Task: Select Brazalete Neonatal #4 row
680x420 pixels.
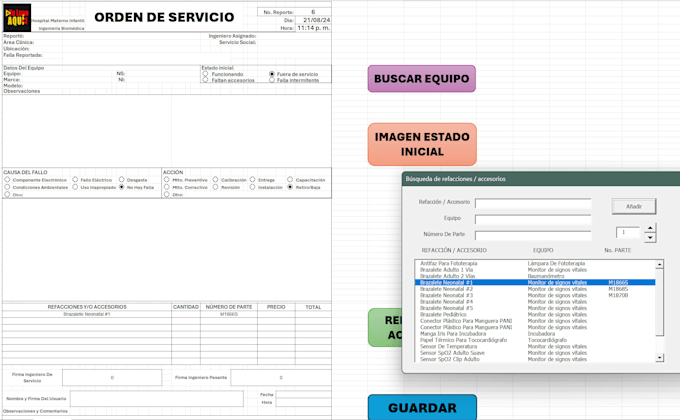Action: pyautogui.click(x=535, y=302)
